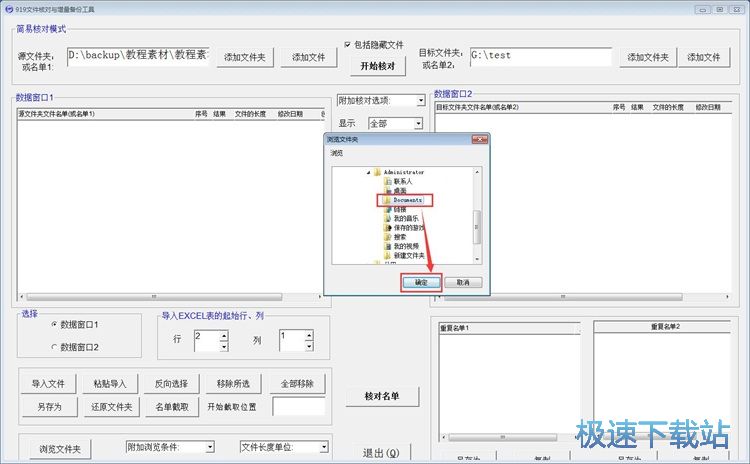The image size is (750, 464).
Task: Click the 重复名单1 list header
Action: click(510, 328)
